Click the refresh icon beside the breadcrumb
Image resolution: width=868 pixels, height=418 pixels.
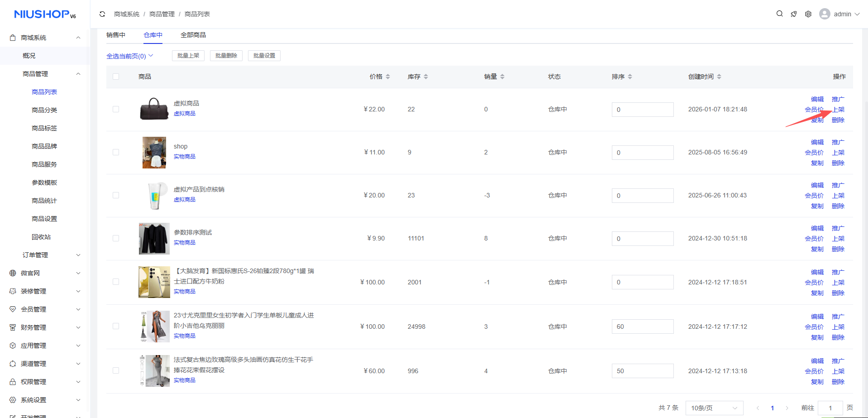(102, 14)
